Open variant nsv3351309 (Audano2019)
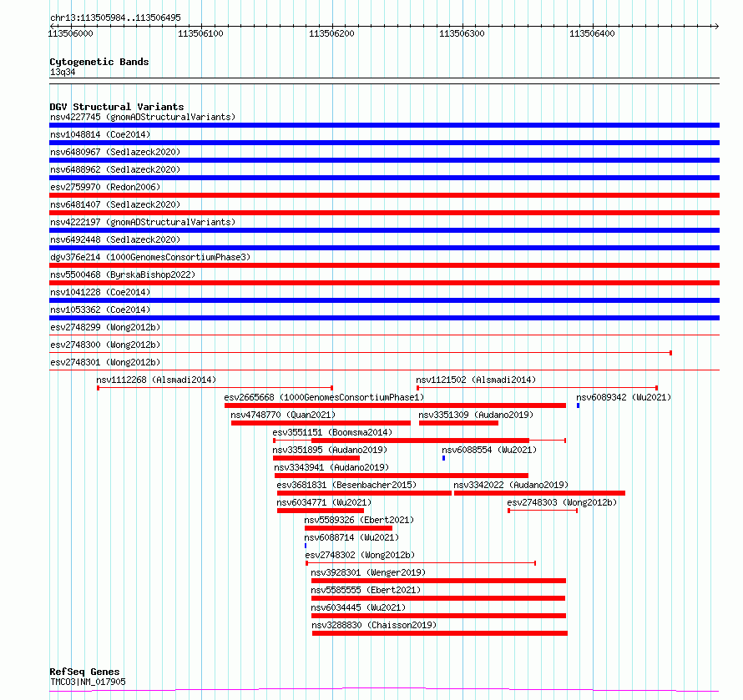 (x=476, y=415)
